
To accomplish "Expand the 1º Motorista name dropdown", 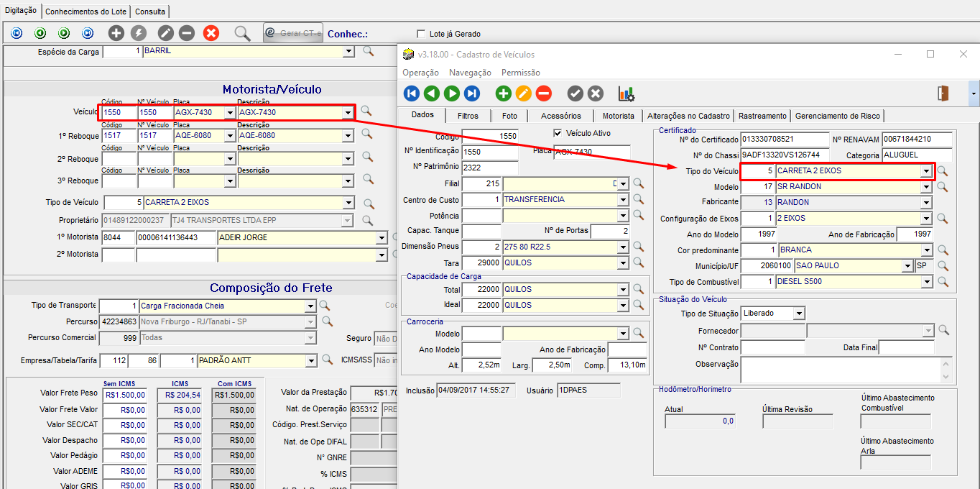I will coord(381,238).
